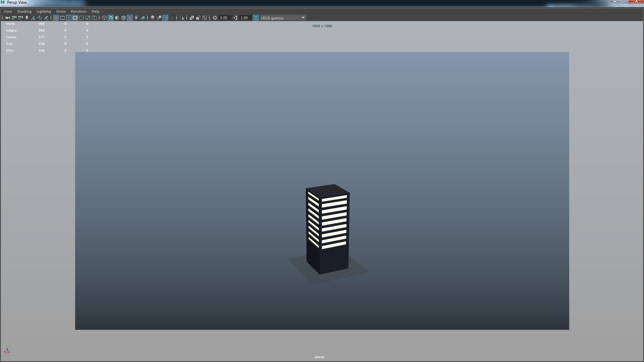Click the Bookmarks icon in toolbar

(x=27, y=18)
